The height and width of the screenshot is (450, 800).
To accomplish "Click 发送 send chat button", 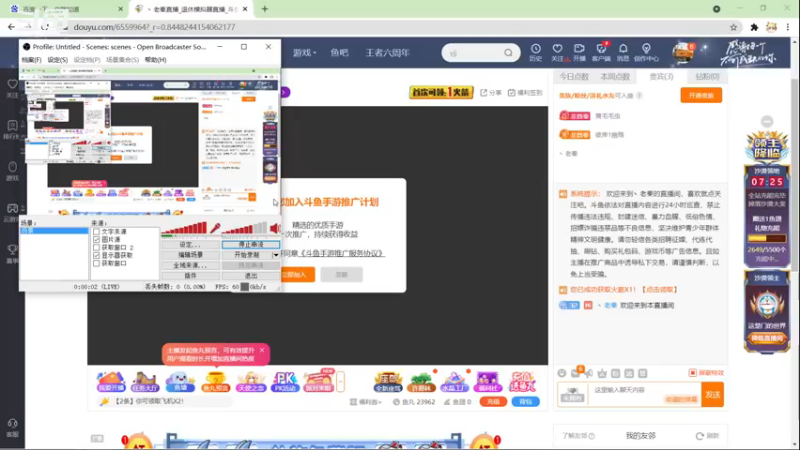I will pos(712,394).
